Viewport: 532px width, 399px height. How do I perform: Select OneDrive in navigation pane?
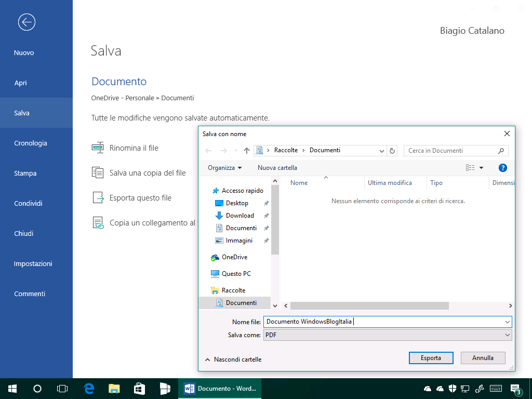tap(229, 257)
